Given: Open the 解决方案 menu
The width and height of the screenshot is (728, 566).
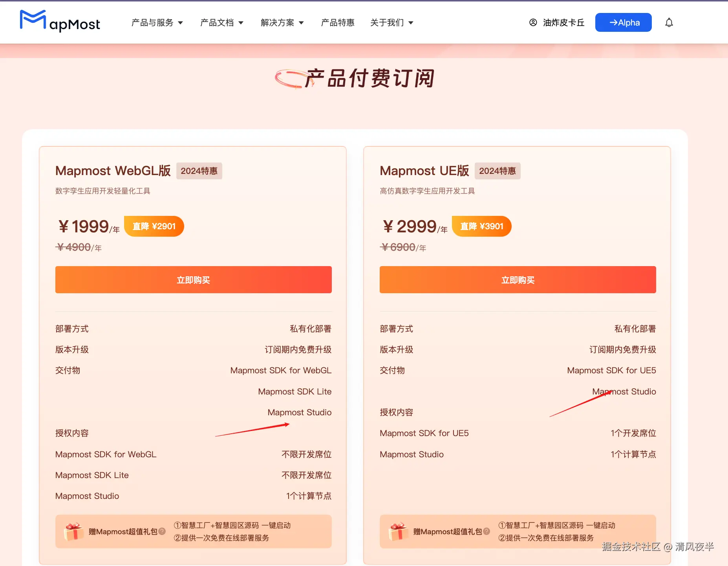Looking at the screenshot, I should click(282, 23).
